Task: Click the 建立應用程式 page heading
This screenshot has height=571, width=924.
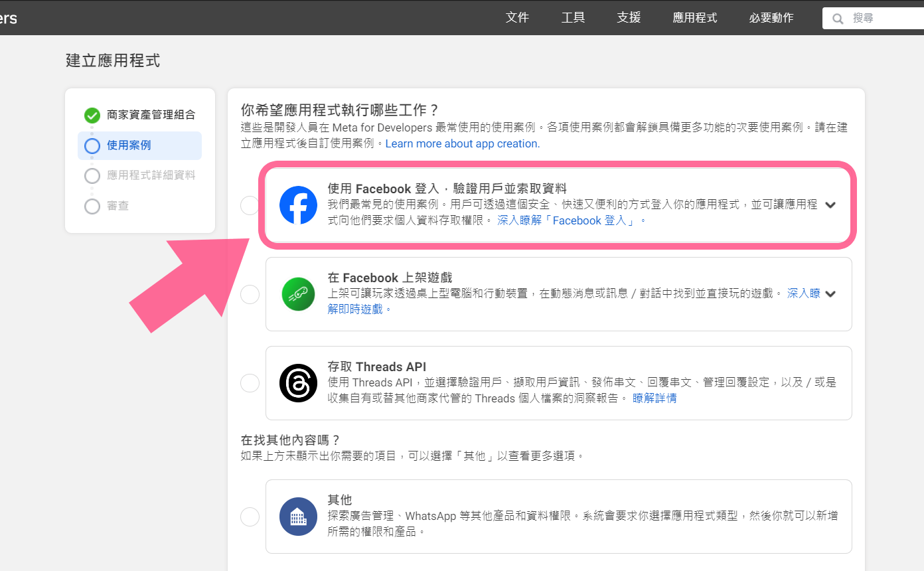Action: pos(113,61)
